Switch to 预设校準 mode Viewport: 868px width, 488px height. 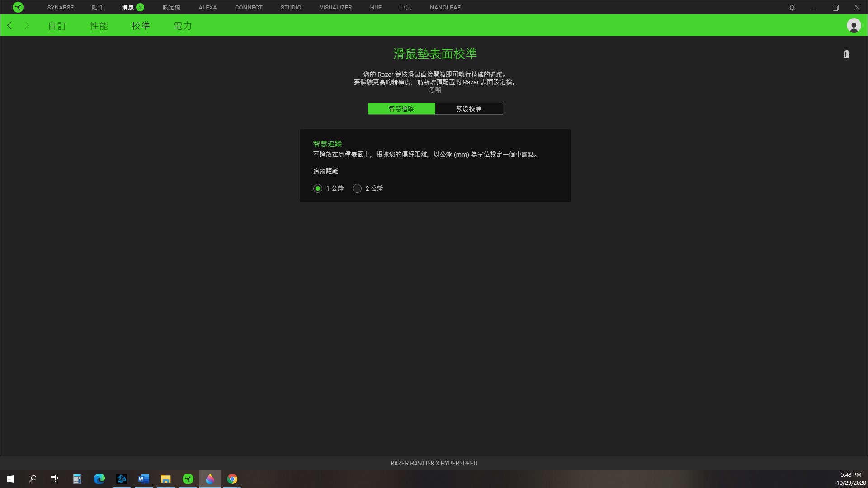469,109
